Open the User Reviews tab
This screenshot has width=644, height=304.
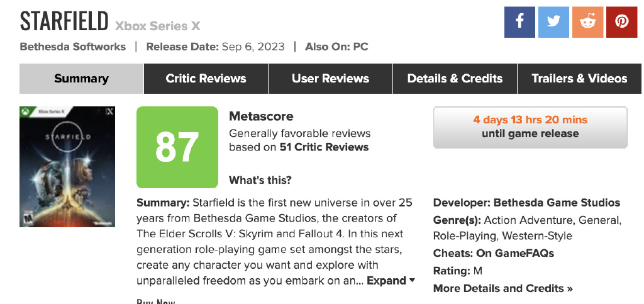330,79
